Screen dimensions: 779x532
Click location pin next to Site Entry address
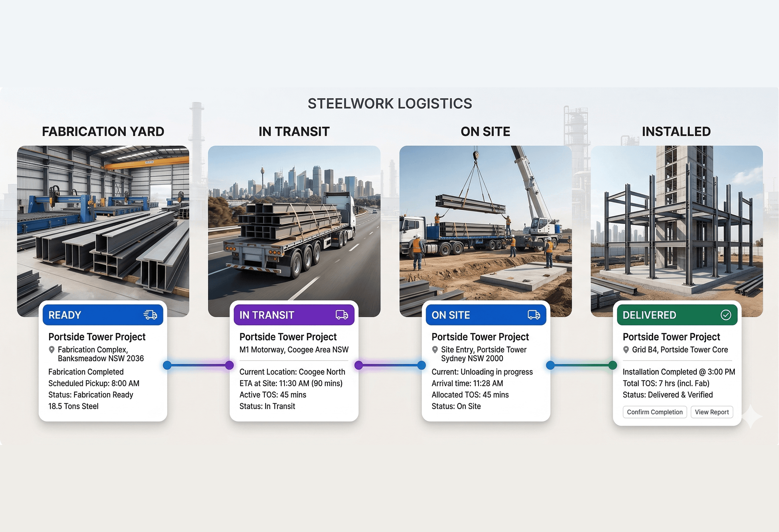click(x=435, y=350)
